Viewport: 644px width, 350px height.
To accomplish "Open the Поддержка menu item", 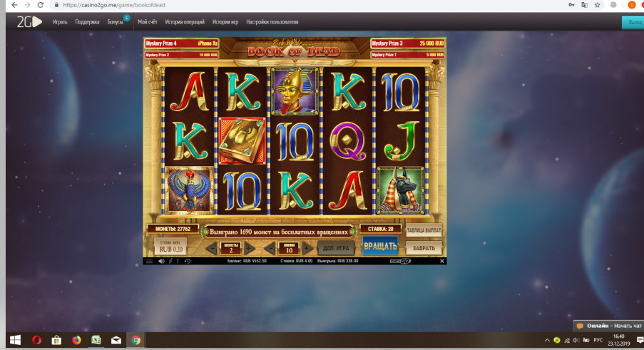I will click(x=87, y=22).
